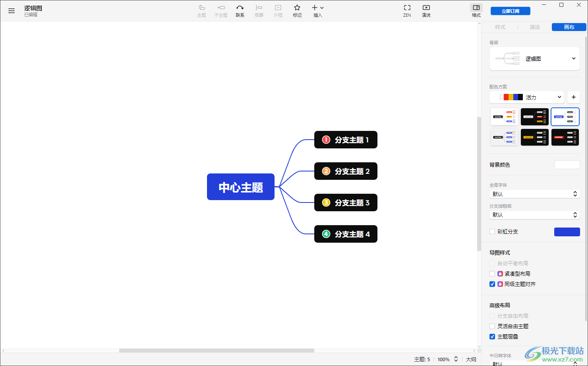The width and height of the screenshot is (588, 366).
Task: Select the black theme thumbnail in top row
Action: [535, 117]
